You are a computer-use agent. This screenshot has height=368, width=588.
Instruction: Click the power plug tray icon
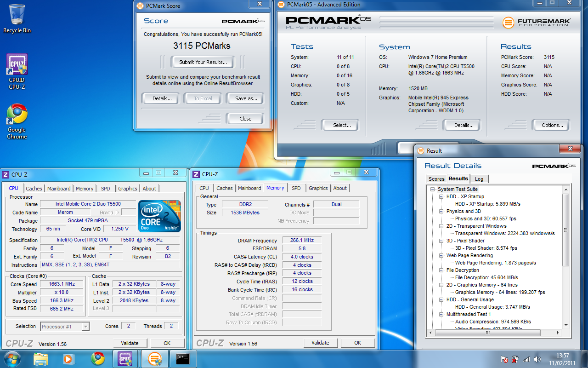[x=515, y=359]
